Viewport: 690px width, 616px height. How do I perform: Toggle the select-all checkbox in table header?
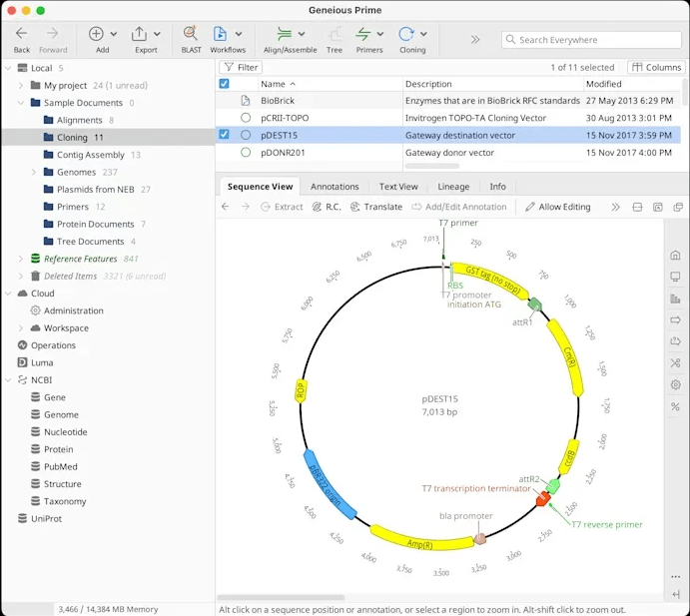pos(224,84)
